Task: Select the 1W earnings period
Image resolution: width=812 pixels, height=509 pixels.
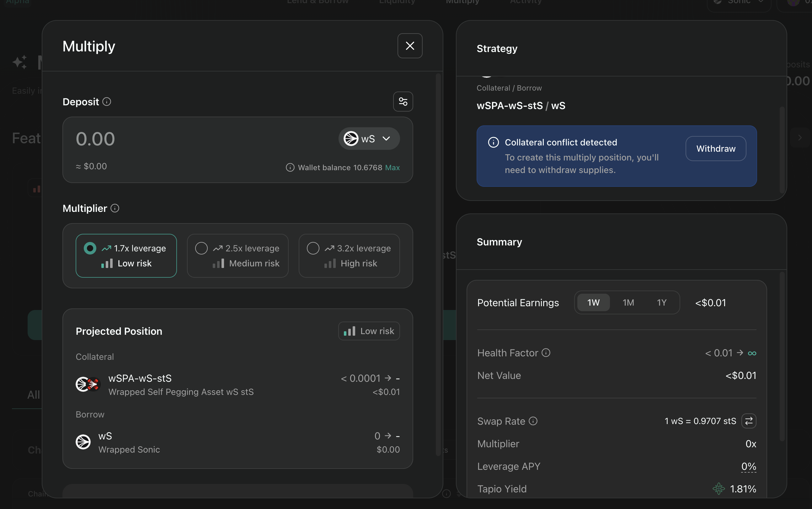Action: 593,303
